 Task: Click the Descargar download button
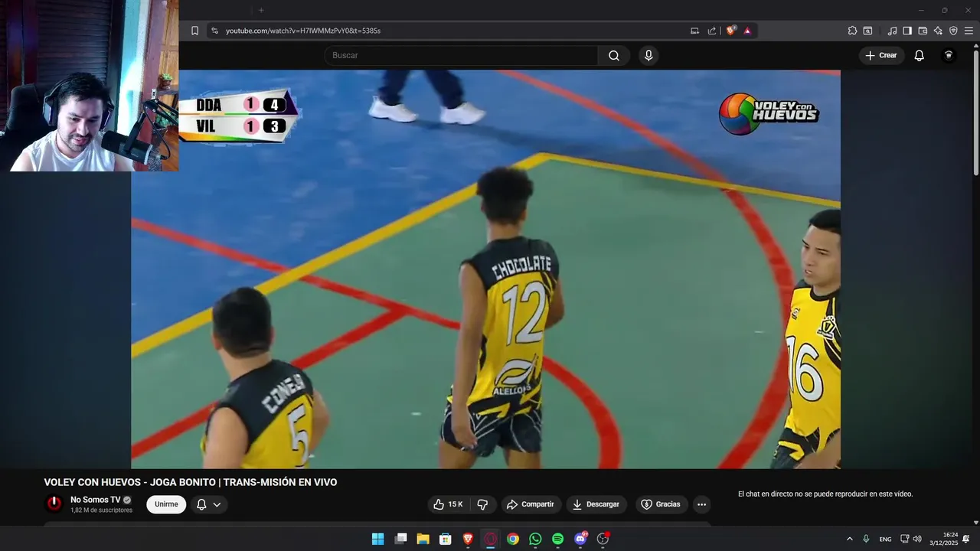point(596,504)
